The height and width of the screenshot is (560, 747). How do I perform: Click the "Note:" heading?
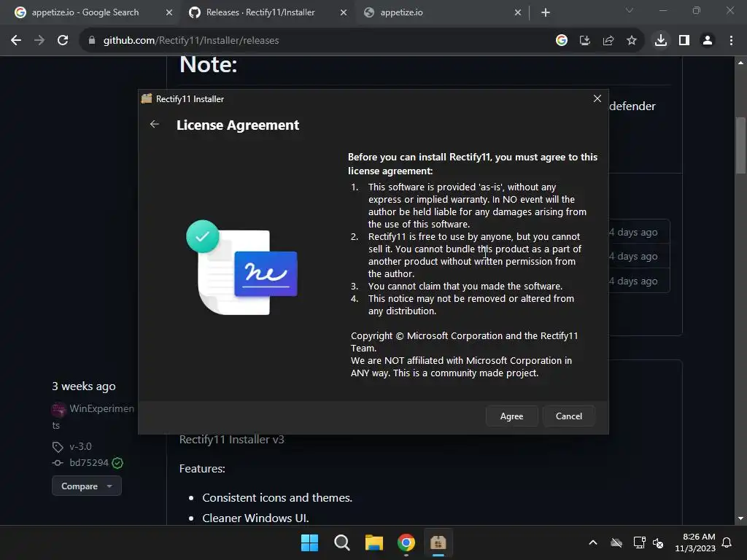(208, 64)
